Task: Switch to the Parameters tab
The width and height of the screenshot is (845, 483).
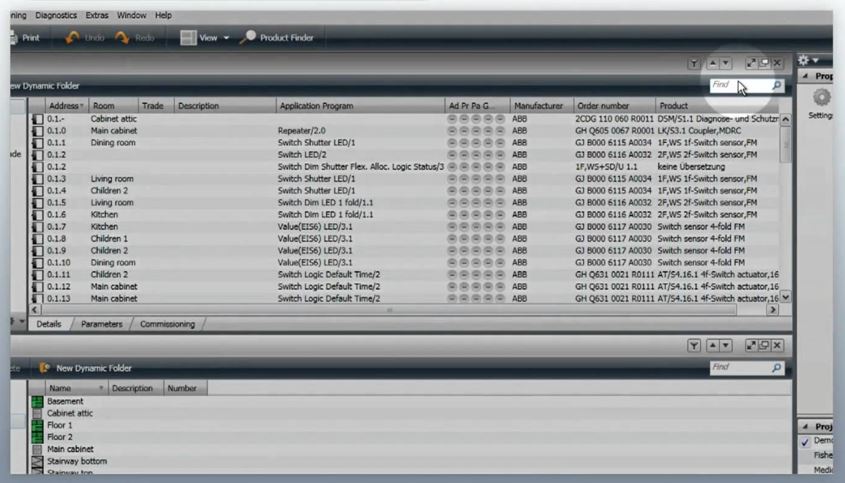Action: (x=102, y=324)
